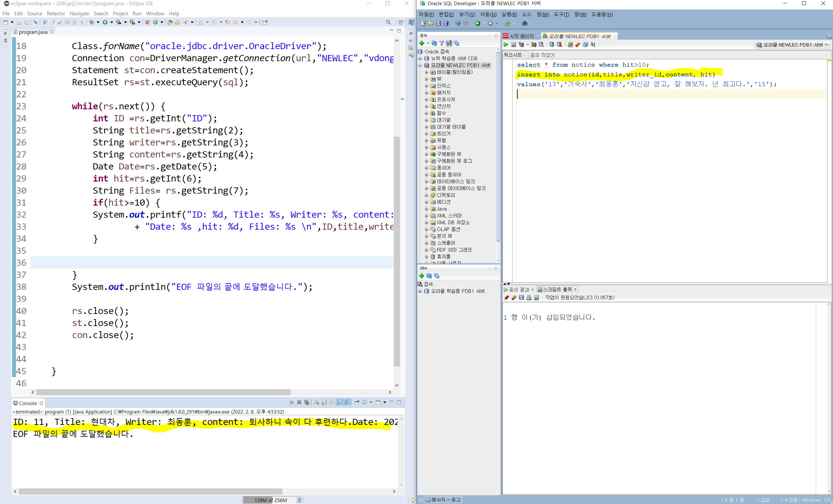The width and height of the screenshot is (833, 504).
Task: Switch to the 시작 페이지 tab
Action: click(521, 36)
